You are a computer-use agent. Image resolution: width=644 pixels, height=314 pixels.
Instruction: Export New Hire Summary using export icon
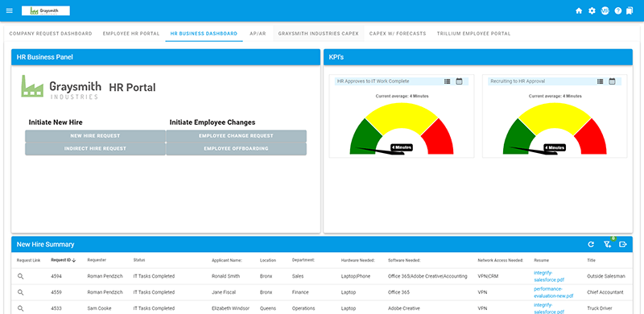coord(623,245)
